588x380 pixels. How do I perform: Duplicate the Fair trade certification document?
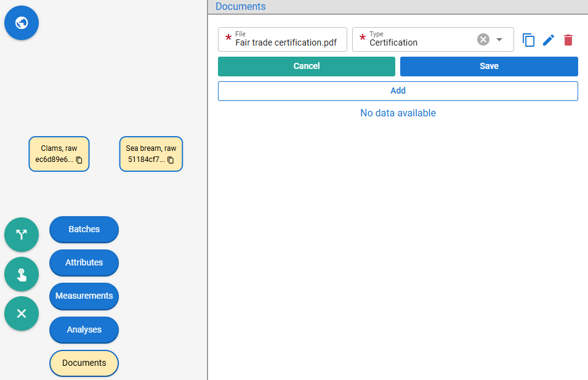click(528, 40)
